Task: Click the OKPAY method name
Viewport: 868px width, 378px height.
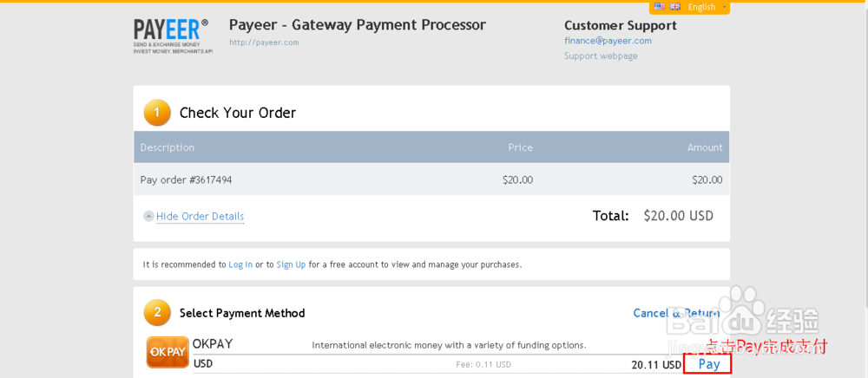Action: (213, 344)
